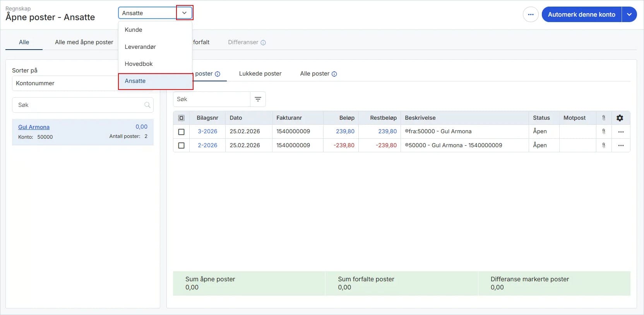Open attachment icon for bilag 3-2026
Image resolution: width=644 pixels, height=315 pixels.
tap(604, 132)
